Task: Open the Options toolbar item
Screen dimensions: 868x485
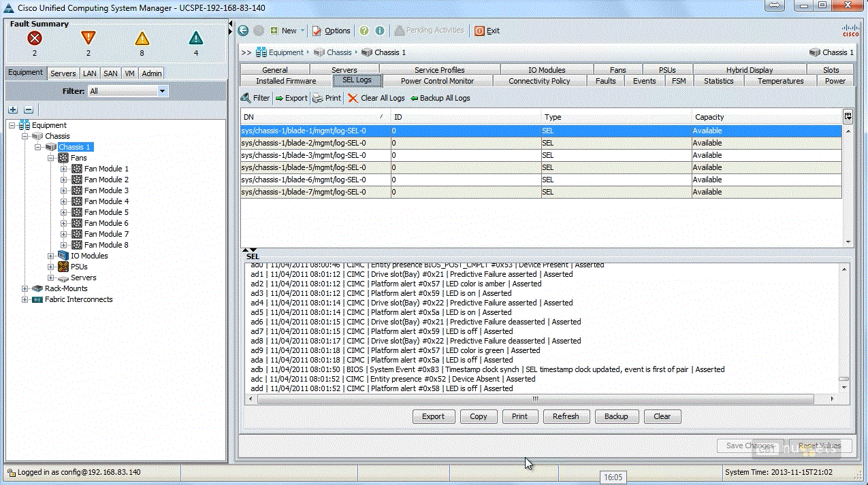Action: pyautogui.click(x=332, y=31)
